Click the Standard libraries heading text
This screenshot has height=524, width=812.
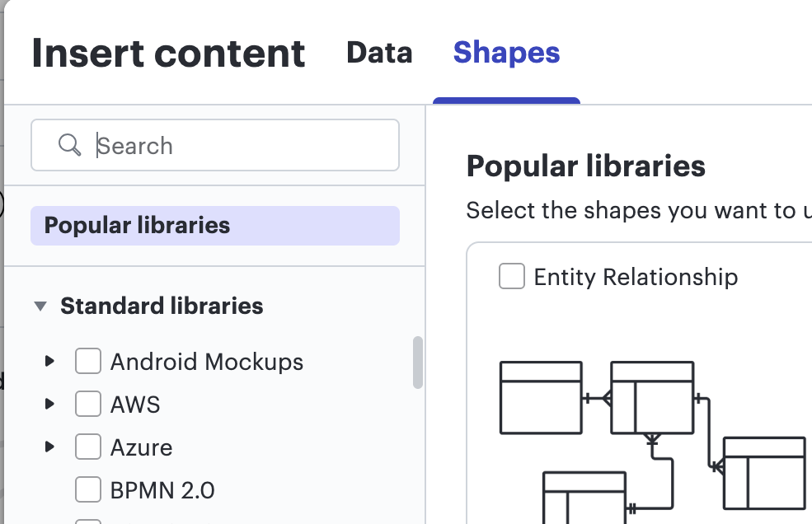pyautogui.click(x=162, y=306)
